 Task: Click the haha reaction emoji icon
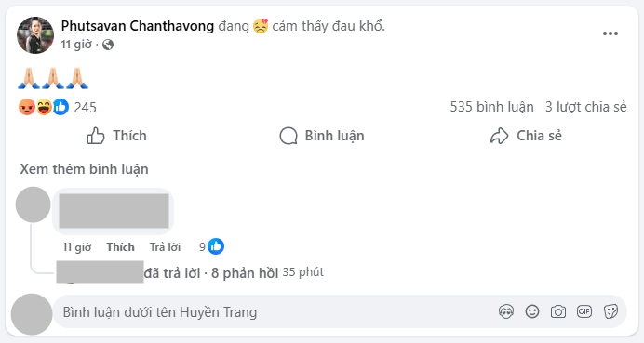click(x=44, y=107)
